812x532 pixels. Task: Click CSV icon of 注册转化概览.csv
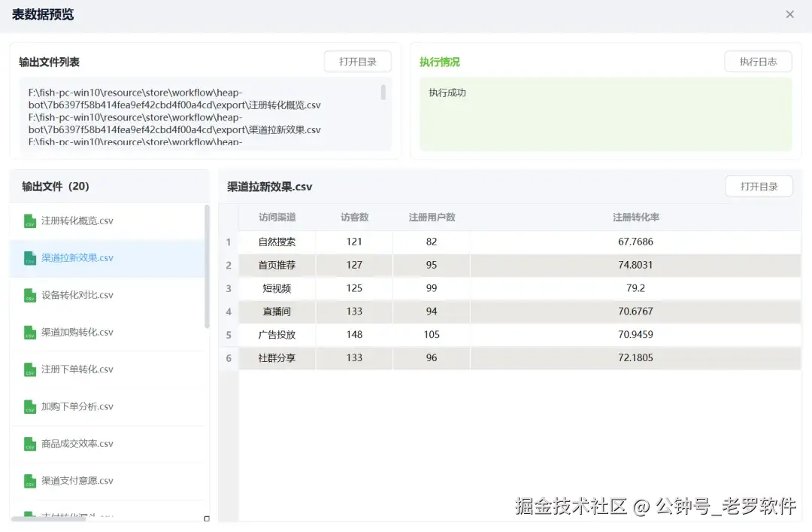tap(30, 221)
